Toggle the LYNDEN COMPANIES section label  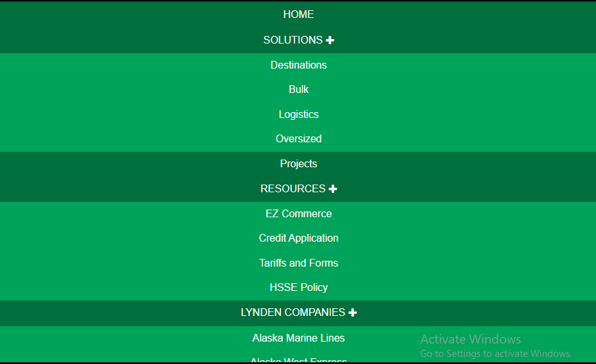click(x=293, y=312)
